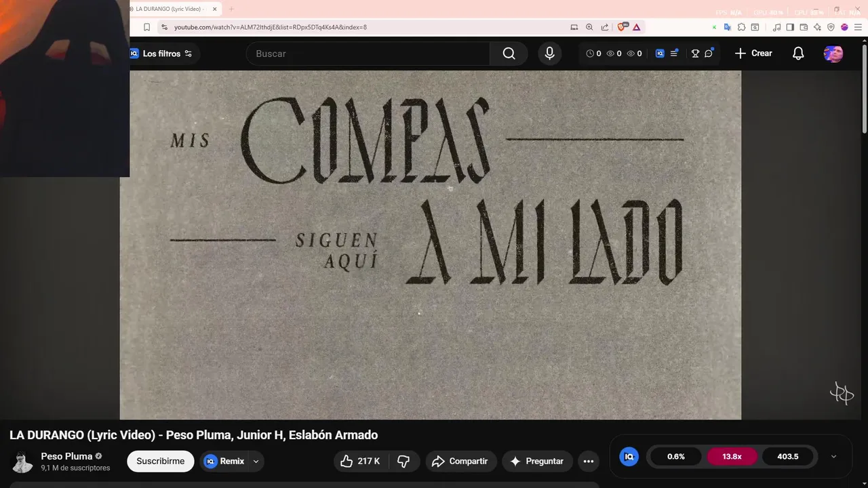Click the search magnifier button
The image size is (868, 488).
click(x=509, y=54)
